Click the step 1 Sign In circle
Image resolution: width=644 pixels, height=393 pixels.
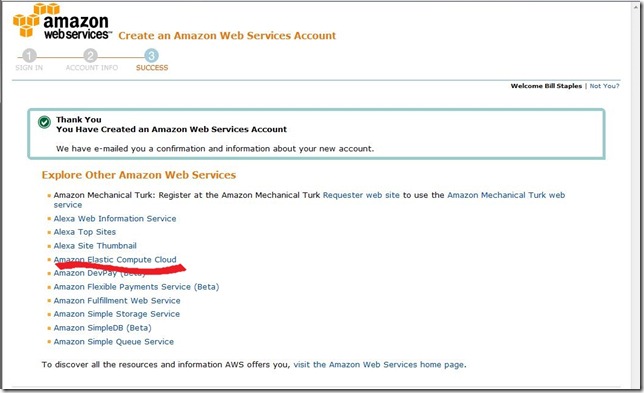point(29,56)
